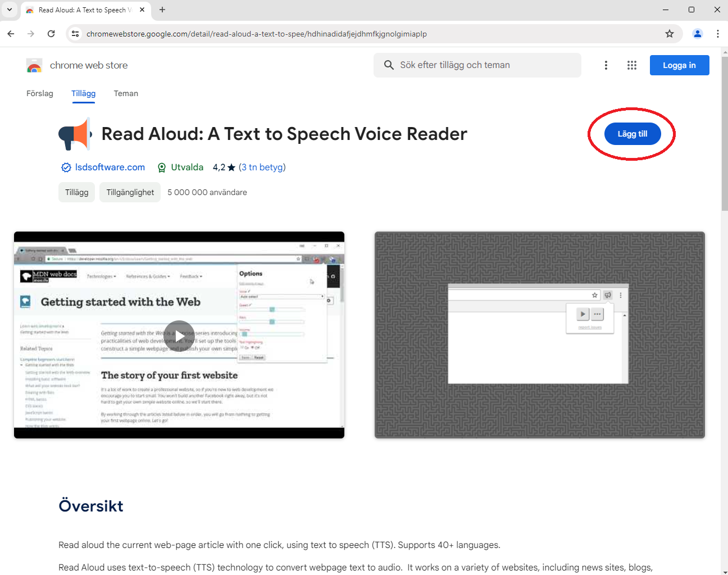728x575 pixels.
Task: Open the Google apps grid
Action: (632, 65)
